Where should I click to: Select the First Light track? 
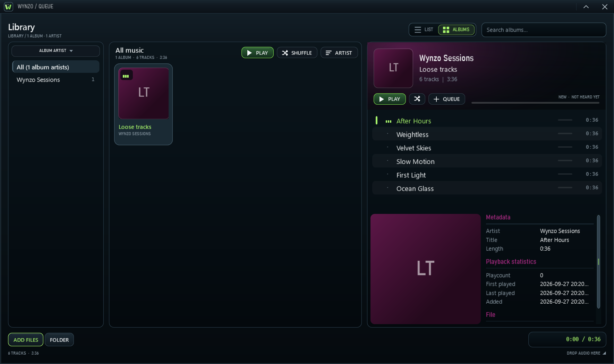point(487,175)
